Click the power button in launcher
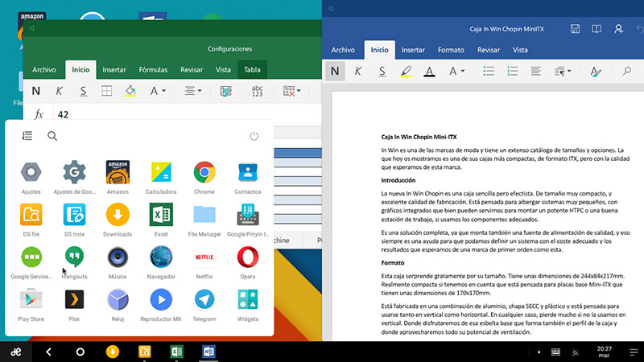 pos(254,136)
